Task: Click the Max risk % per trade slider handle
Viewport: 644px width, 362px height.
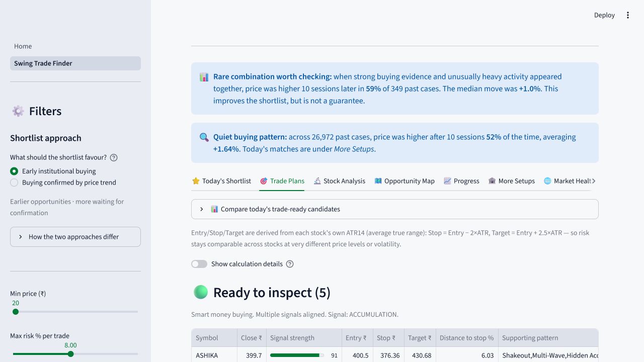Action: click(x=70, y=354)
